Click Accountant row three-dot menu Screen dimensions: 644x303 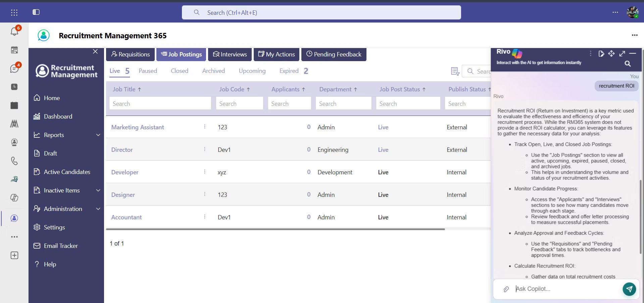tap(205, 217)
